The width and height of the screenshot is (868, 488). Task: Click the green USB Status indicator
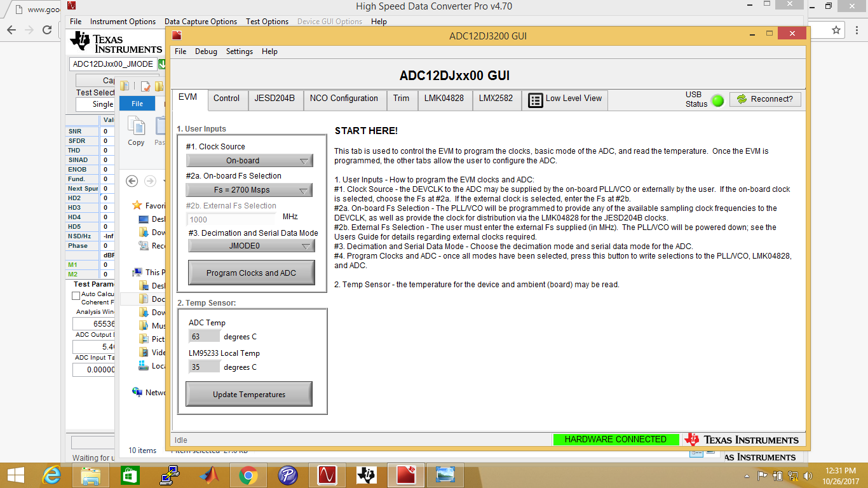[717, 100]
